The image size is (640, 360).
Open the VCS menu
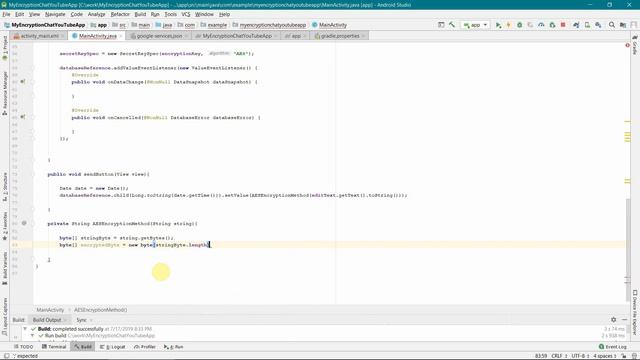coord(186,14)
